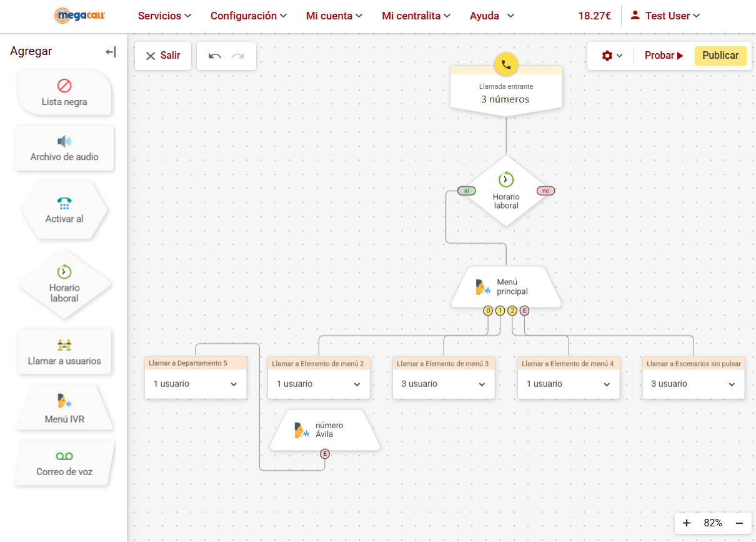Select the Lista negra element in sidebar
Screen dimensions: 756x542
coord(64,93)
